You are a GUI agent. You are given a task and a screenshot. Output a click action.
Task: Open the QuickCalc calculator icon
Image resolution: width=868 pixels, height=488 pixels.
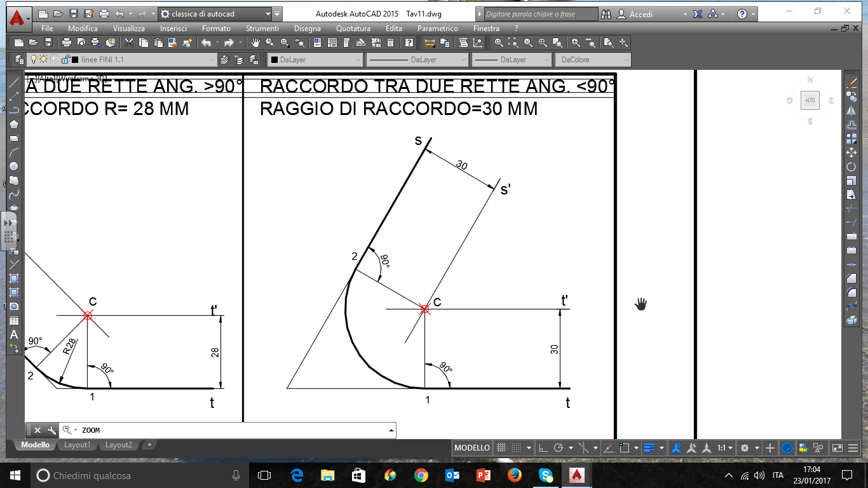pos(390,43)
